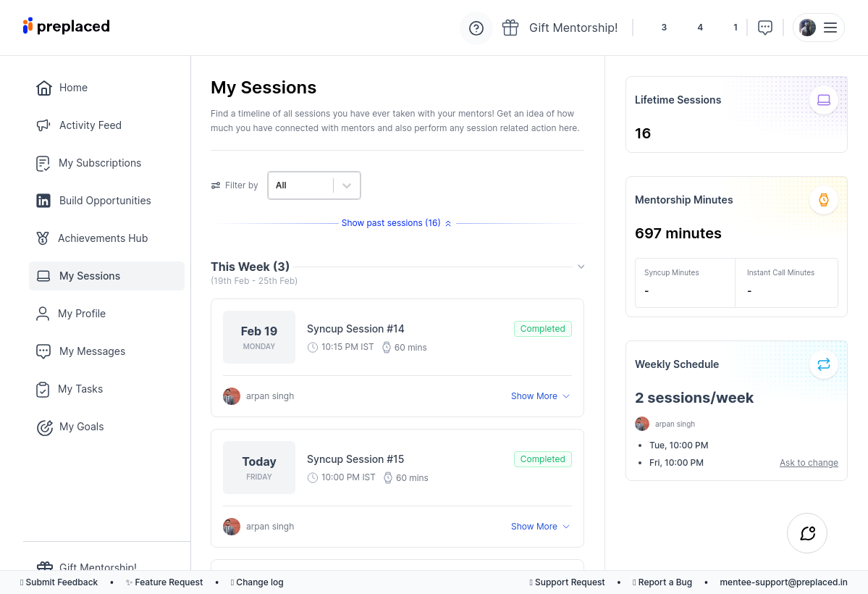Open the hamburger menu icon
868x594 pixels.
(x=830, y=28)
